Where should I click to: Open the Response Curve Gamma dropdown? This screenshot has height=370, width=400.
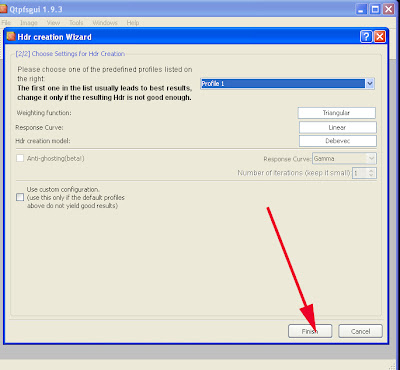(344, 159)
